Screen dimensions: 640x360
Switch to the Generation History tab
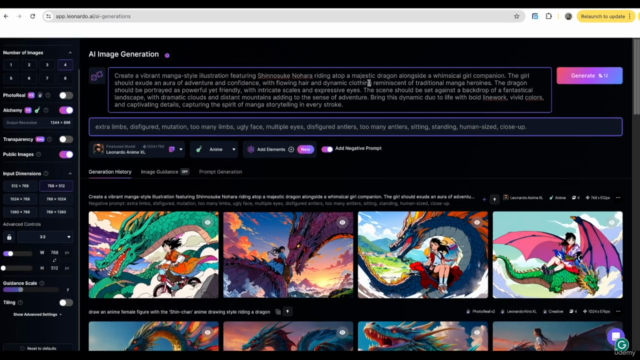coord(110,172)
